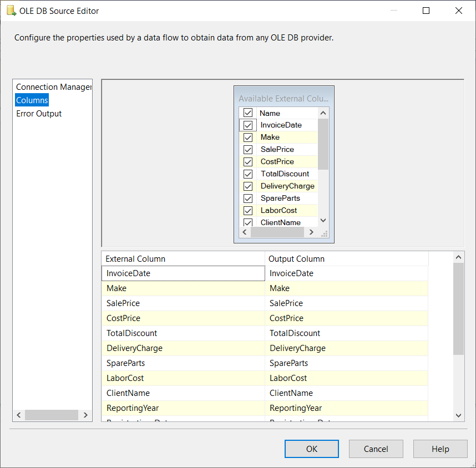Switch to the Error Output page
The height and width of the screenshot is (468, 476).
[x=39, y=113]
